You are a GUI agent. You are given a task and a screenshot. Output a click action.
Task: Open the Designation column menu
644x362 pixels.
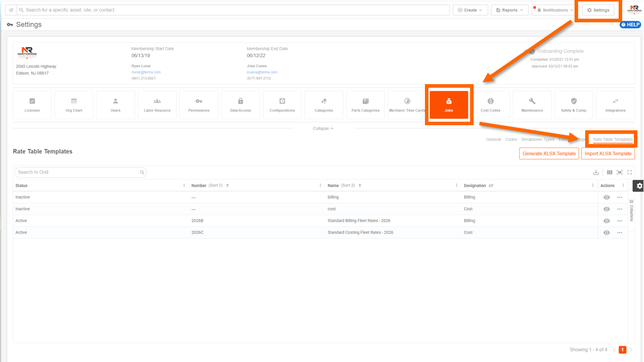click(592, 186)
